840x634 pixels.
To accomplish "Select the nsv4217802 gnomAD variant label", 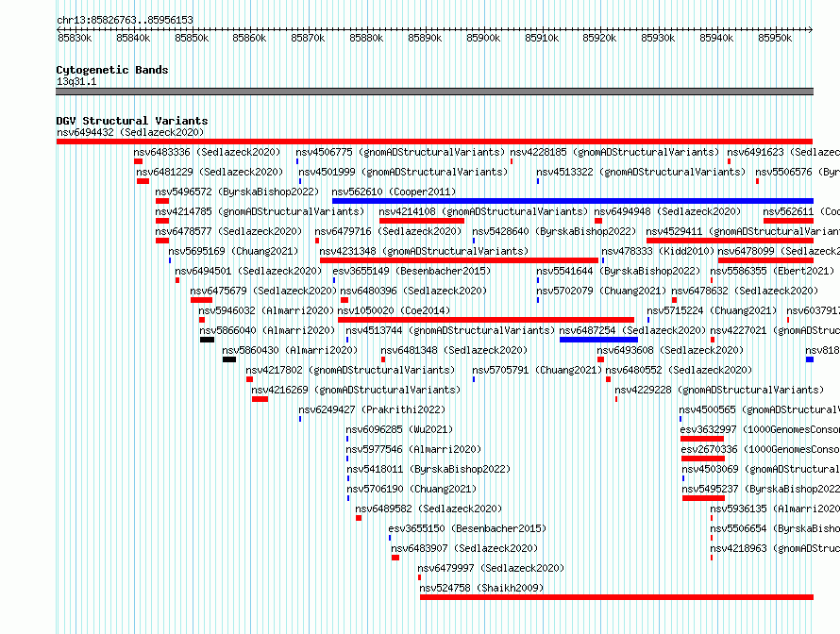I will [350, 370].
